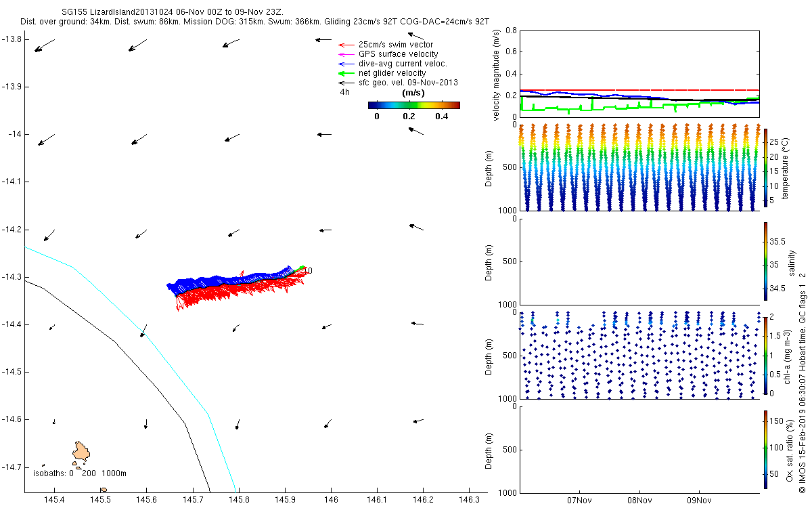This screenshot has width=812, height=508.
Task: Click the '-14.2' latitude tick
Action: click(12, 229)
